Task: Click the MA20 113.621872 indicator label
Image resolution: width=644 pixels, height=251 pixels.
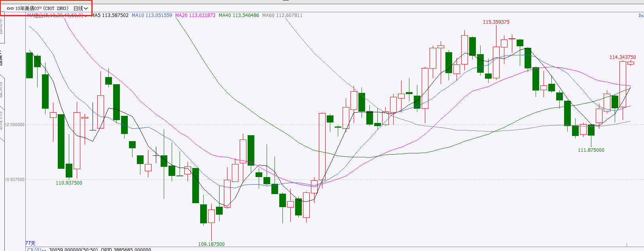Action: point(195,15)
